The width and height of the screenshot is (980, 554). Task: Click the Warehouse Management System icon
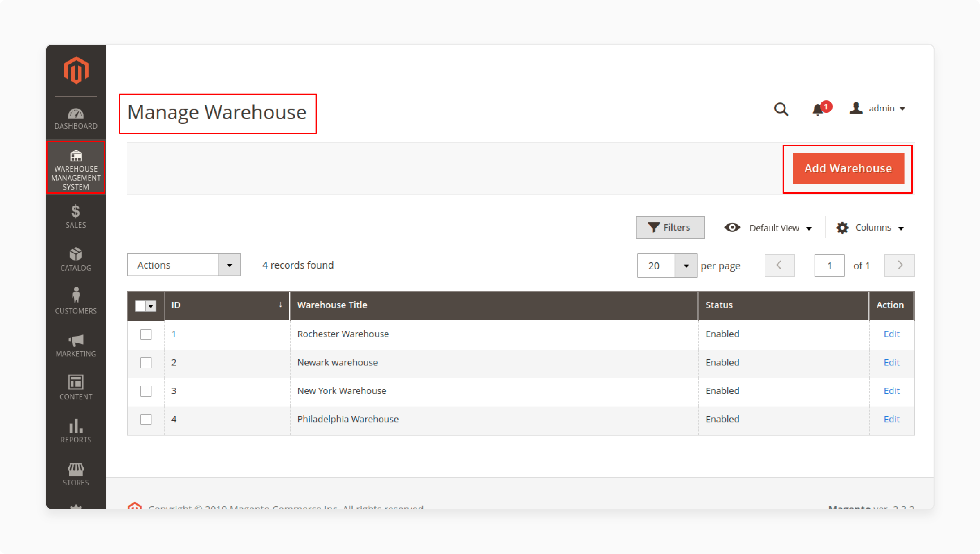click(75, 166)
